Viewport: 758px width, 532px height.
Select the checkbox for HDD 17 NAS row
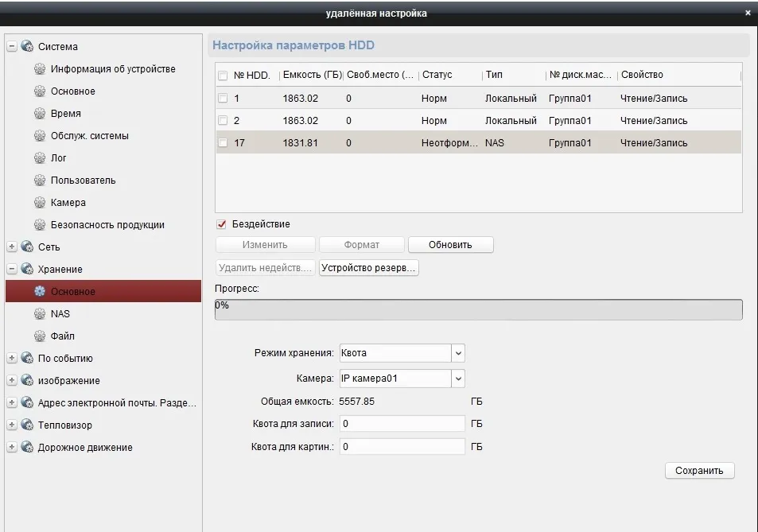[x=224, y=143]
